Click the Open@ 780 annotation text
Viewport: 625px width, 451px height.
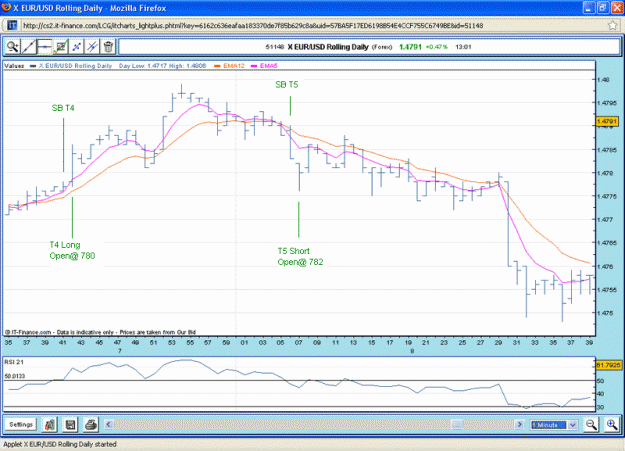pyautogui.click(x=72, y=256)
